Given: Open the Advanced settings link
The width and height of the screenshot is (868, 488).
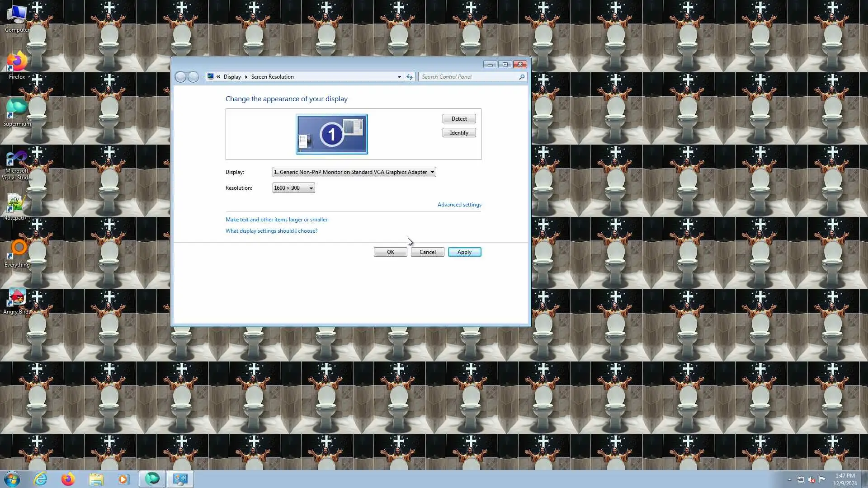Looking at the screenshot, I should (459, 205).
